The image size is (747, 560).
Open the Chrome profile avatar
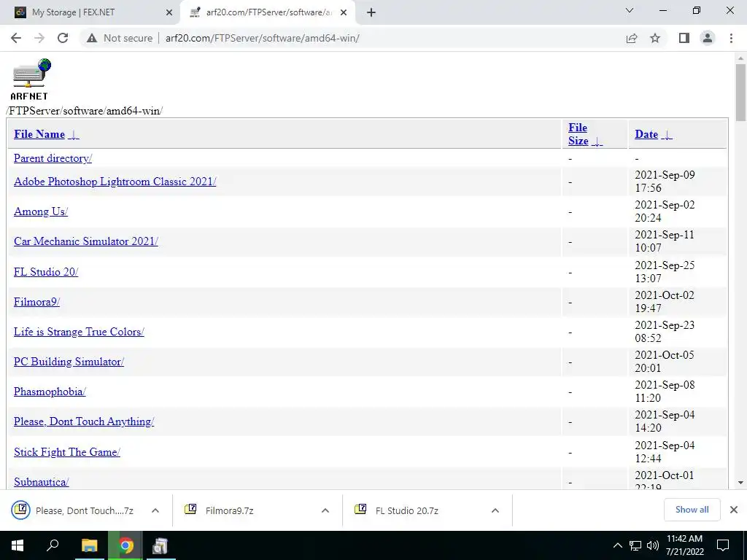coord(708,38)
